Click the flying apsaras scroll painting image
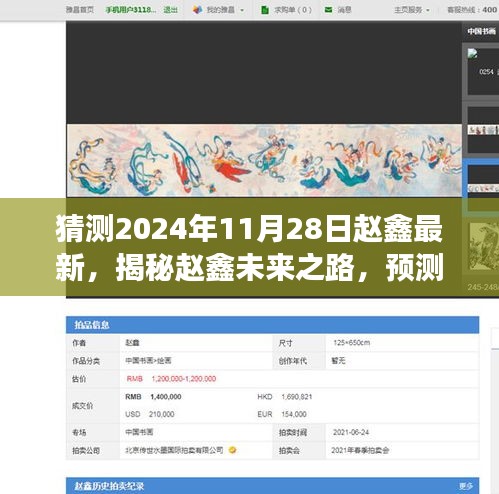Image resolution: width=499 pixels, height=494 pixels. click(264, 161)
